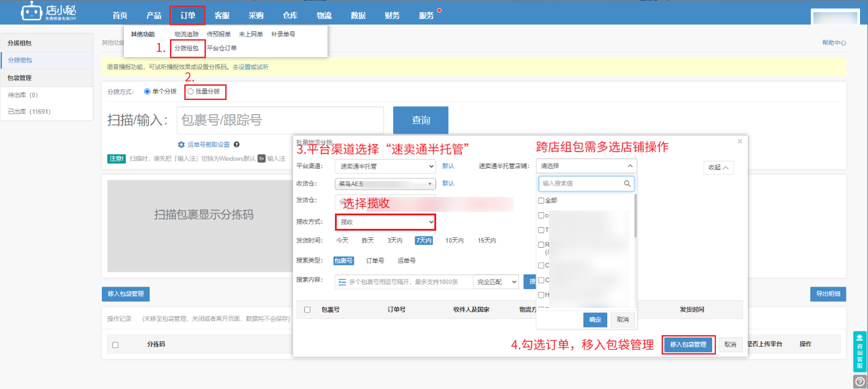868x389 pixels.
Task: Open the 完全匹配 match type dropdown
Action: coord(496,282)
